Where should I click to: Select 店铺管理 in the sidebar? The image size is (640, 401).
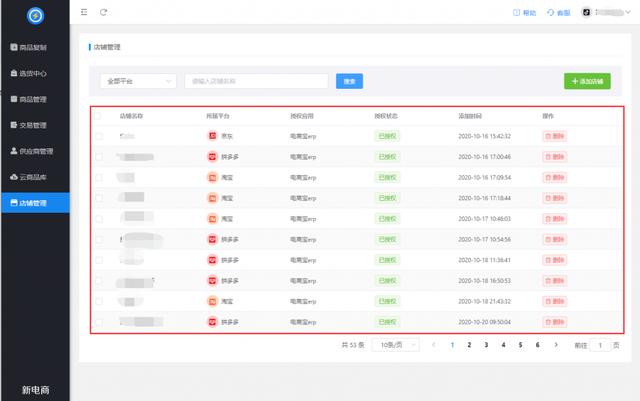[36, 203]
